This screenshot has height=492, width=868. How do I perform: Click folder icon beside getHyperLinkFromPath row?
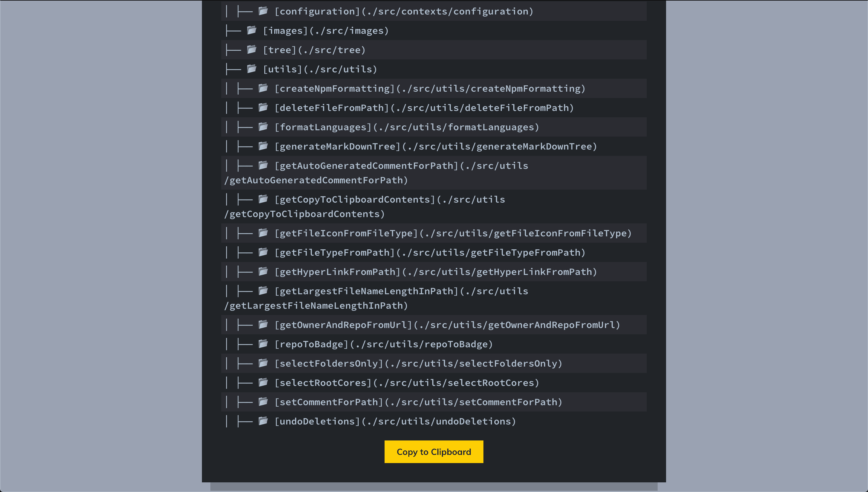click(263, 271)
